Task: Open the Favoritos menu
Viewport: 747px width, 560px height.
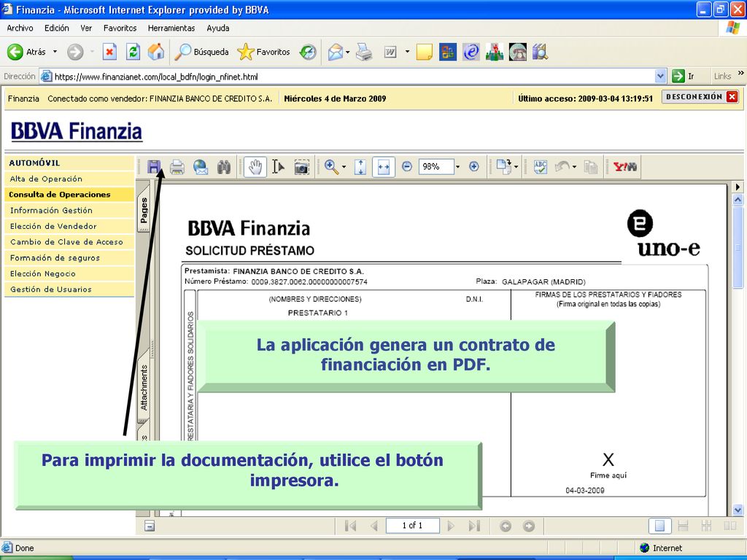Action: pyautogui.click(x=120, y=28)
